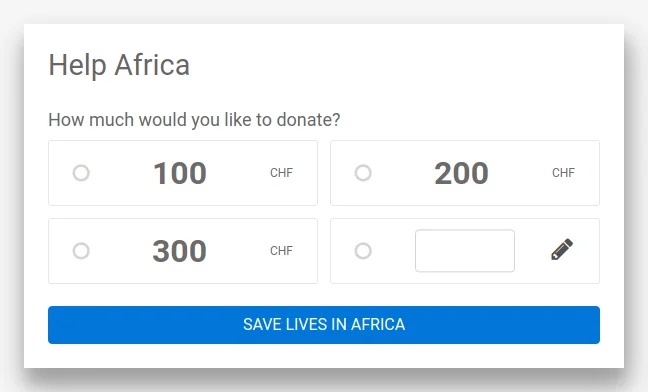Select the custom amount radio button
The width and height of the screenshot is (648, 392).
click(363, 251)
